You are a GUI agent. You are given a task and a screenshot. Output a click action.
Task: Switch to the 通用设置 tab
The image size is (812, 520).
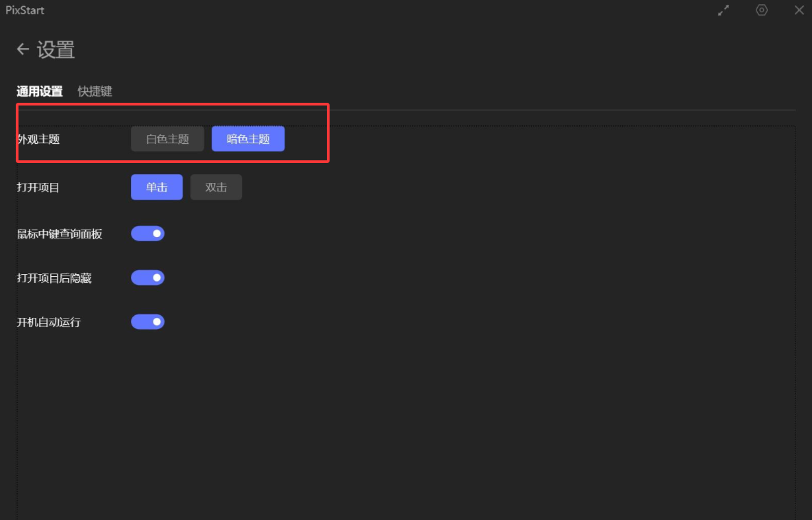40,91
